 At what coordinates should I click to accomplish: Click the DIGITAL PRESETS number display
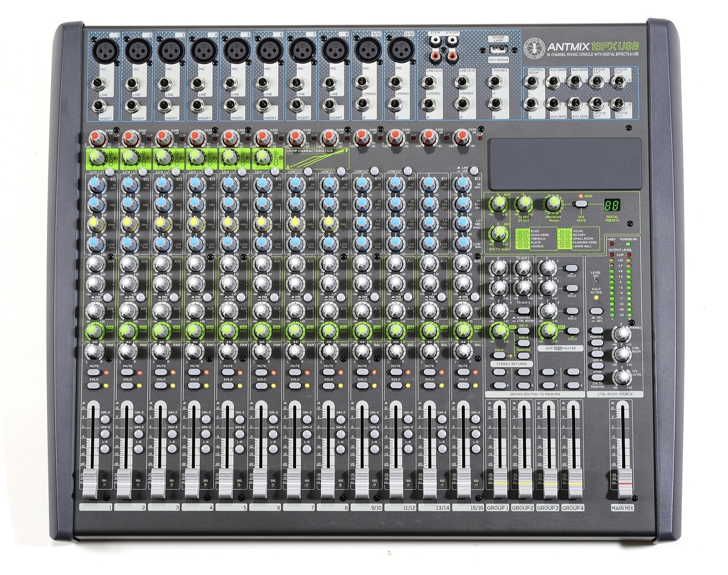click(612, 204)
